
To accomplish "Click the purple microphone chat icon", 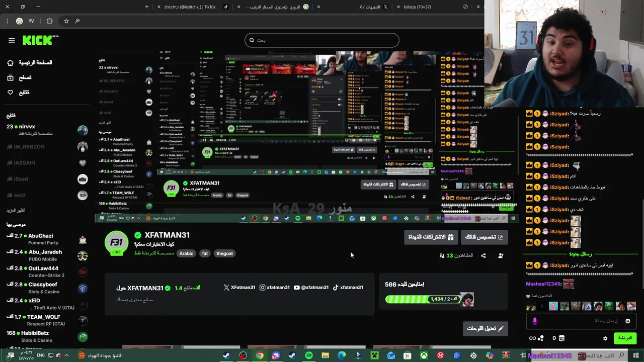I will tap(535, 321).
